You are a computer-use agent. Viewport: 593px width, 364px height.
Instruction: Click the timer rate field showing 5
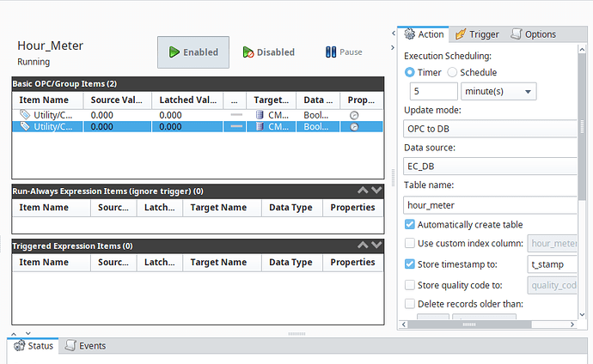coord(434,91)
